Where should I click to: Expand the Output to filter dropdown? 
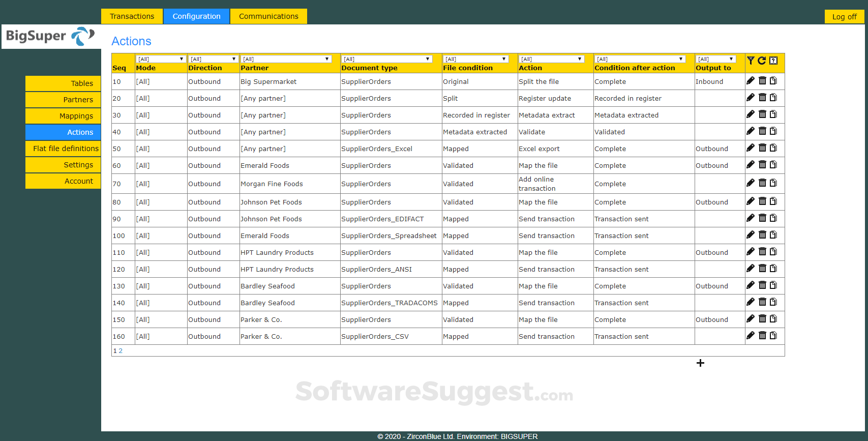pyautogui.click(x=715, y=59)
